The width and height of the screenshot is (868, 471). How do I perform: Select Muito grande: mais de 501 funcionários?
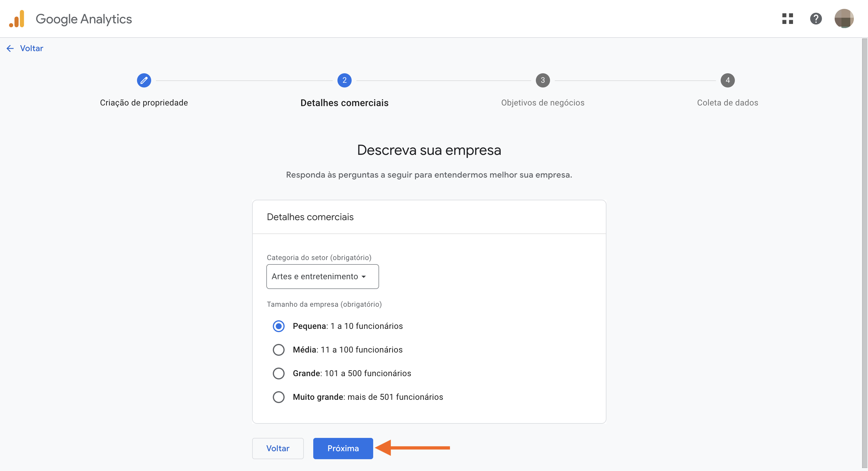coord(279,397)
